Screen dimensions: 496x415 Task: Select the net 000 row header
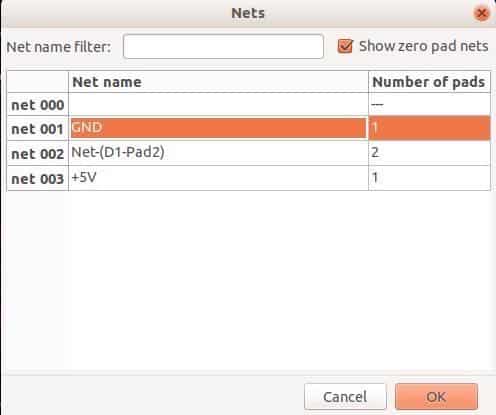pyautogui.click(x=38, y=105)
